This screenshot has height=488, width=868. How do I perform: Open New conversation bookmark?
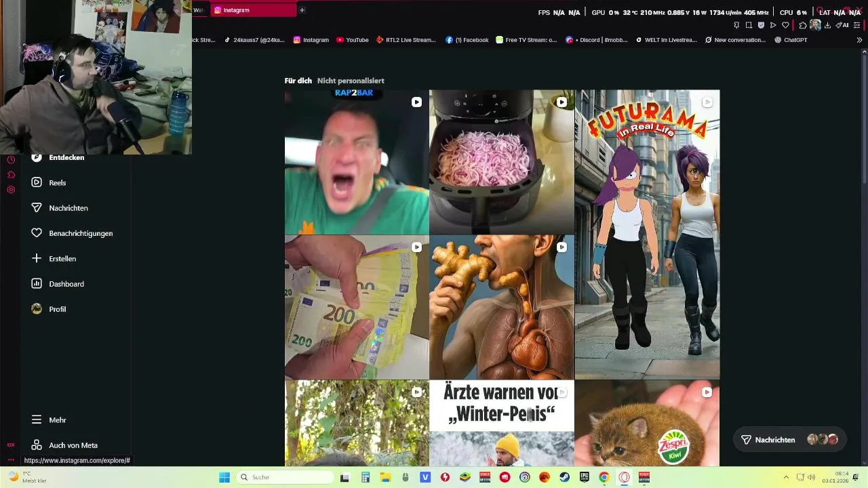(736, 40)
